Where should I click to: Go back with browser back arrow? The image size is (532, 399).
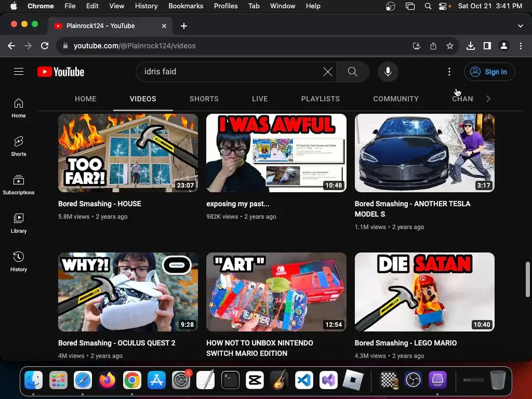[x=11, y=46]
